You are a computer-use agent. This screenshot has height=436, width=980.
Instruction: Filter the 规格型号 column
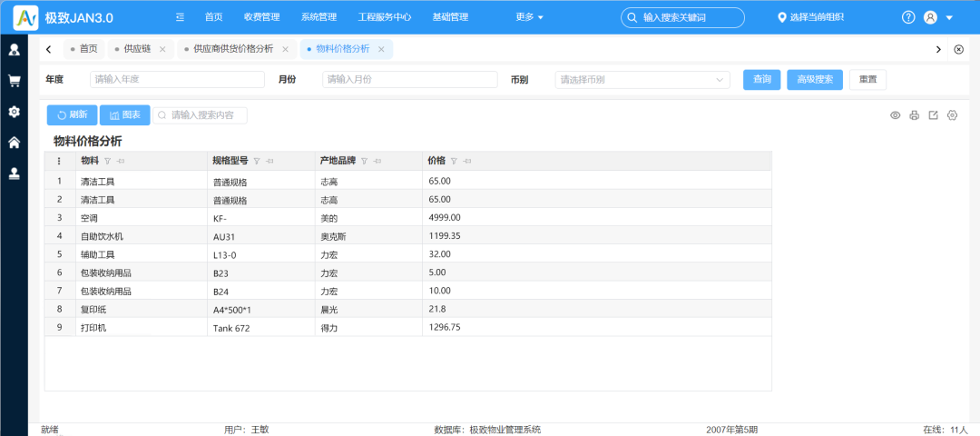(256, 162)
